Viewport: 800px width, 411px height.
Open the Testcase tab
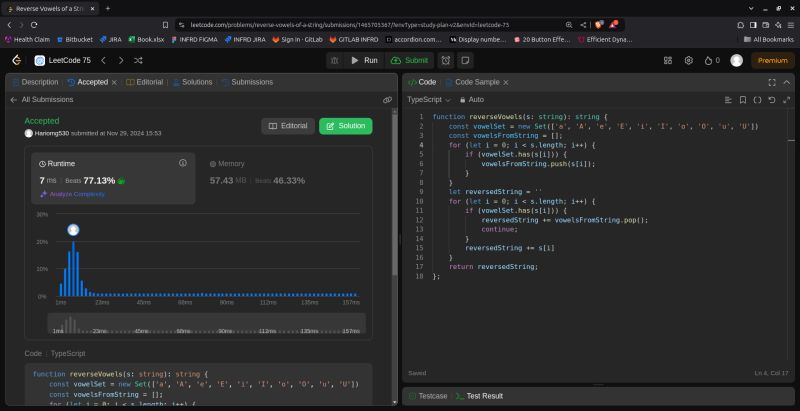(x=428, y=396)
